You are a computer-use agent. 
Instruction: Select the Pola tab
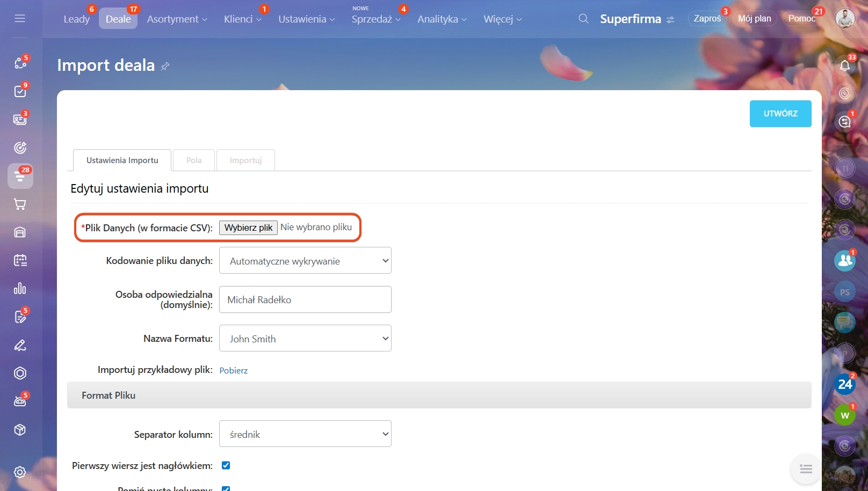[x=194, y=160]
